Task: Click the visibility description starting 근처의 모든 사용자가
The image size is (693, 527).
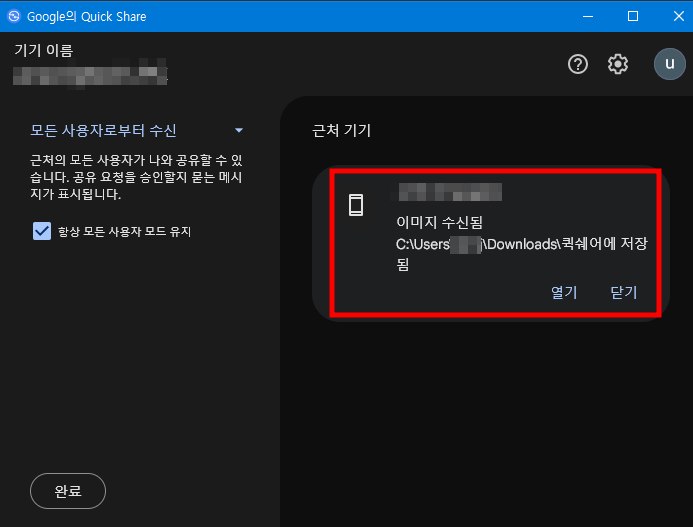Action: click(136, 177)
